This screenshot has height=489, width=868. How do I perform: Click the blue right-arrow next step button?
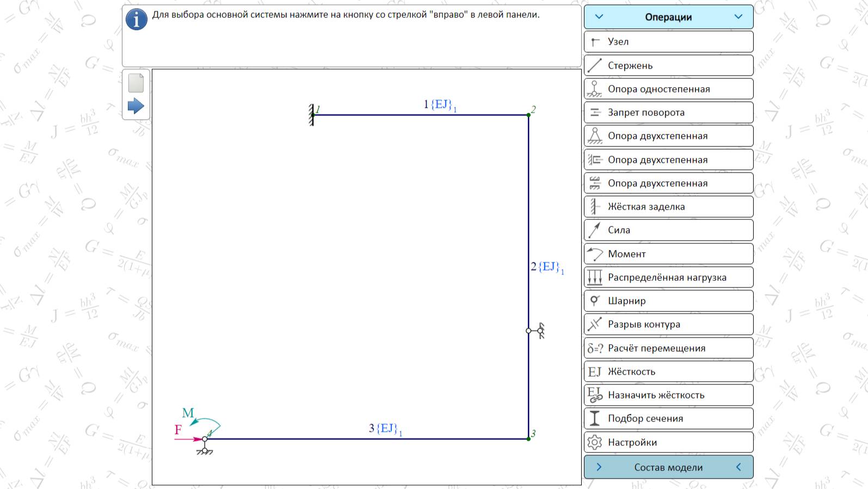coord(136,106)
